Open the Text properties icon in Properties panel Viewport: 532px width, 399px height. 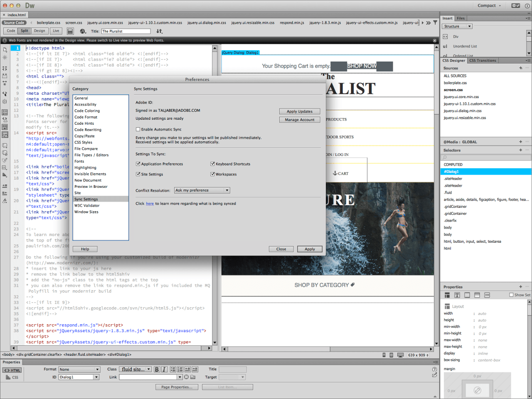pos(457,295)
